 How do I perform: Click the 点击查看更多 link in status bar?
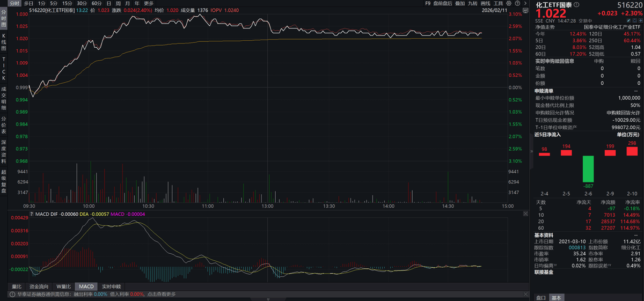click(x=162, y=294)
